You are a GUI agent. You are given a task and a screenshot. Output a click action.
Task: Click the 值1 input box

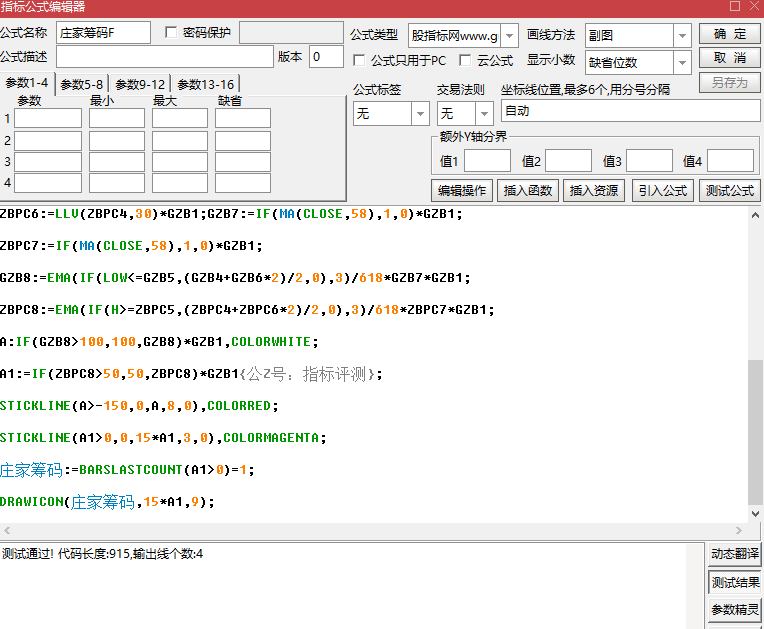(487, 161)
